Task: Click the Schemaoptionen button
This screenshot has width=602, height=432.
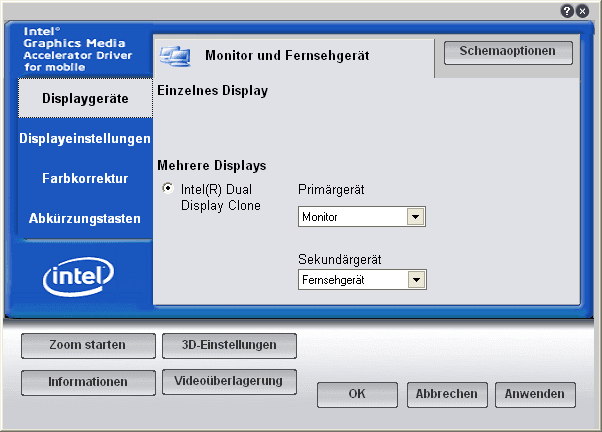Action: tap(508, 53)
